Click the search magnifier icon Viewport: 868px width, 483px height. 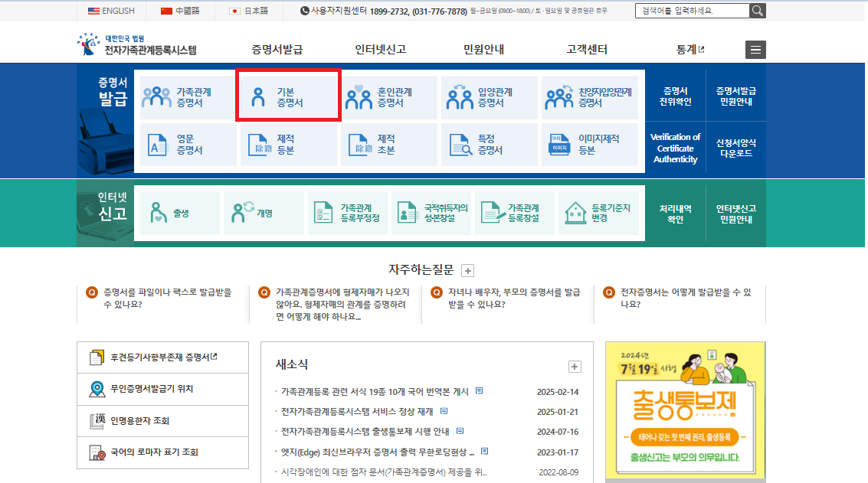[x=757, y=11]
